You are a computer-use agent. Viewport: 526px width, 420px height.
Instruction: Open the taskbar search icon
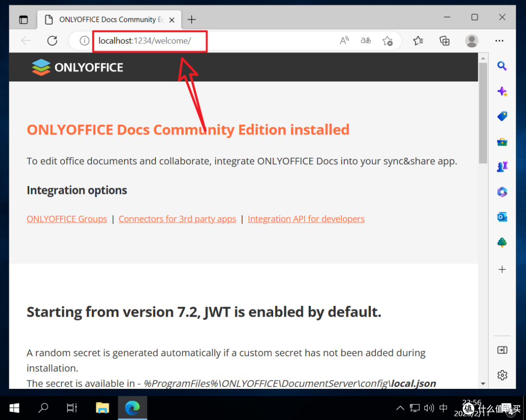click(43, 408)
